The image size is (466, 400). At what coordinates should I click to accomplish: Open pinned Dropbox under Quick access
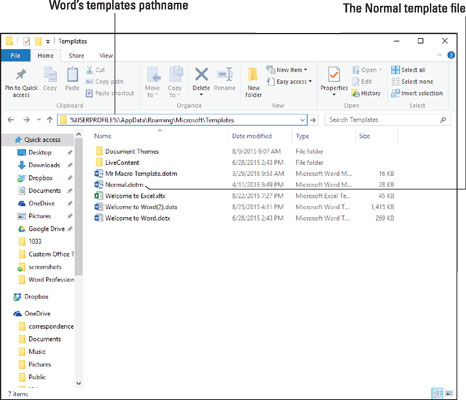[x=35, y=178]
